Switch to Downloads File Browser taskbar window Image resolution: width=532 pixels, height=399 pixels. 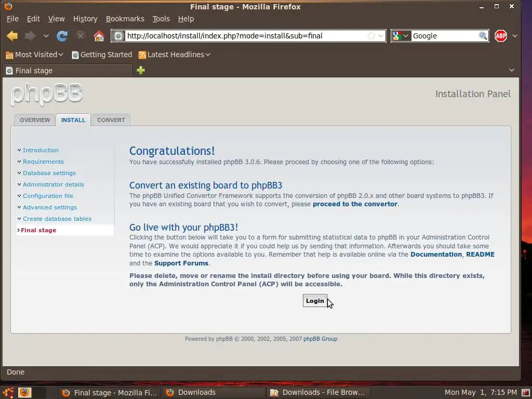pos(318,393)
